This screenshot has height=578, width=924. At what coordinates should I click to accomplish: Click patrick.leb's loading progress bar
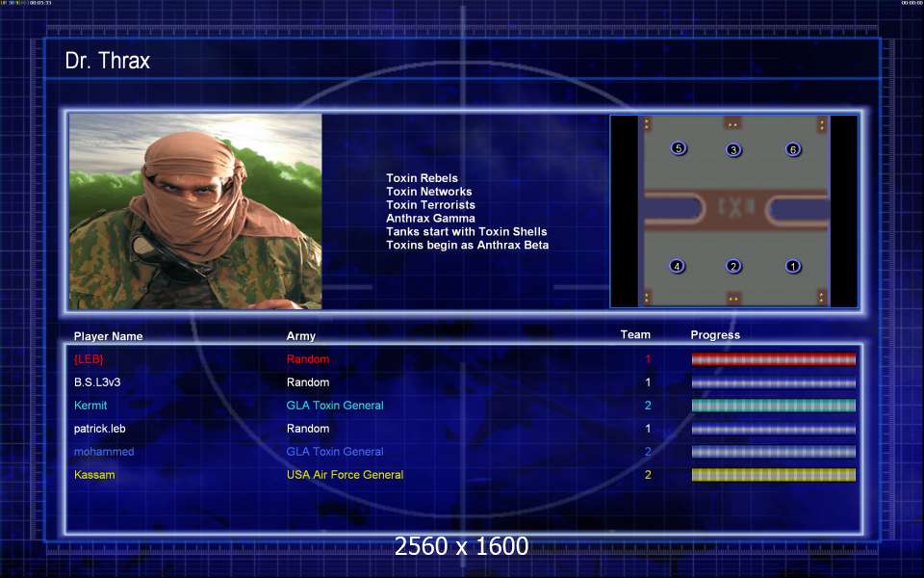[x=773, y=429]
